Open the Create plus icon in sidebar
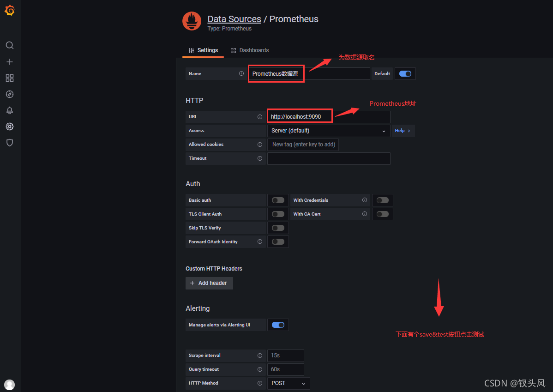The width and height of the screenshot is (553, 392). (10, 62)
